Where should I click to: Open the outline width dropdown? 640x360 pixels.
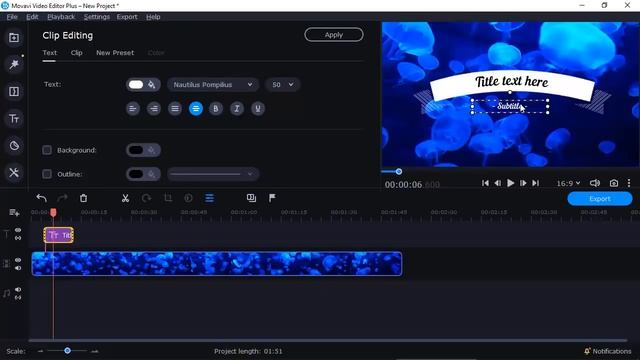coord(213,174)
